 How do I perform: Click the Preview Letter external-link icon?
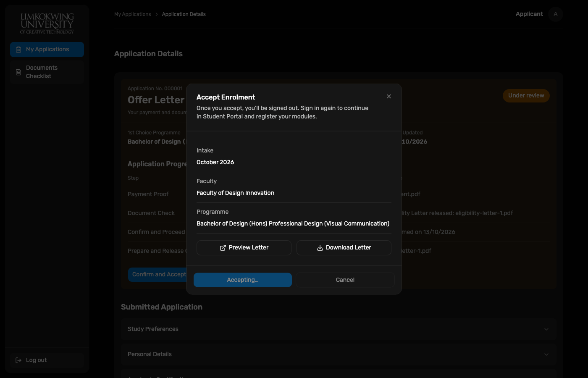point(223,248)
